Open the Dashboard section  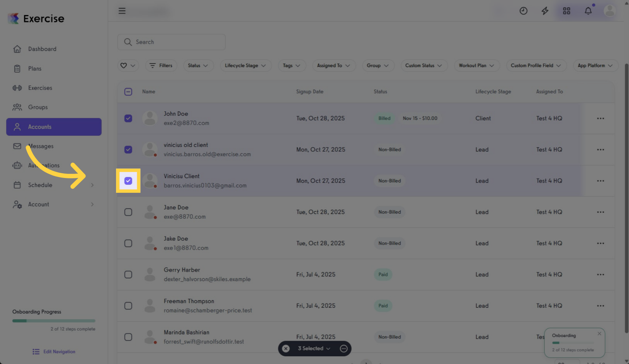click(x=42, y=49)
